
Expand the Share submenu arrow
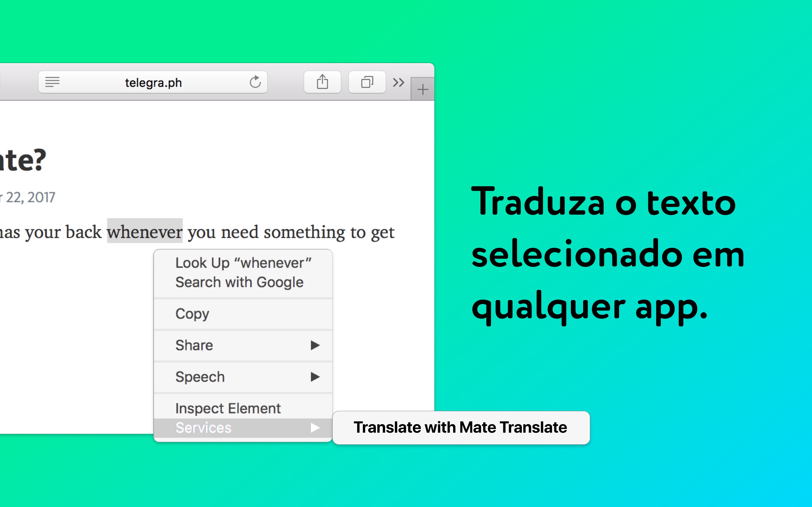tap(316, 345)
